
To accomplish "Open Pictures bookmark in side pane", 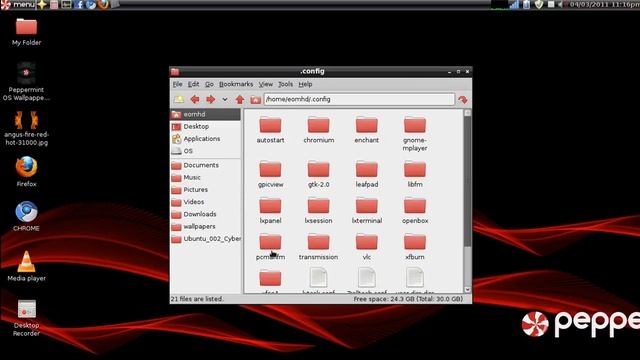I will tap(205, 190).
